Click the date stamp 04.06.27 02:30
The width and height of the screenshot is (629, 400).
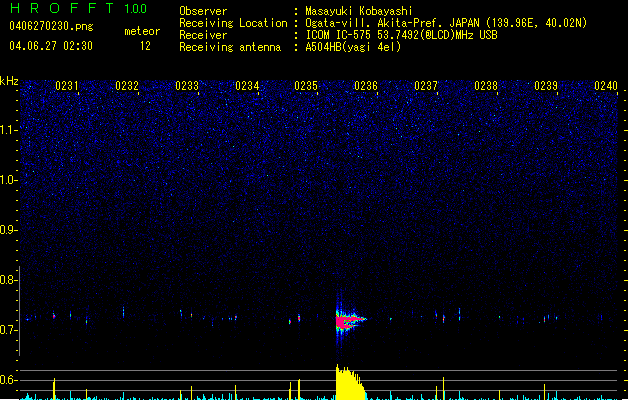coord(51,46)
